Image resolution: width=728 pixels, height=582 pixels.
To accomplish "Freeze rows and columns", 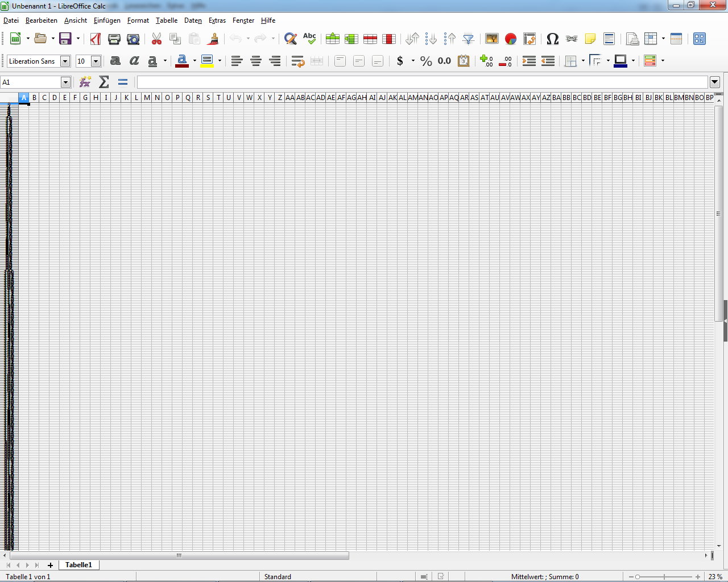I will click(651, 39).
